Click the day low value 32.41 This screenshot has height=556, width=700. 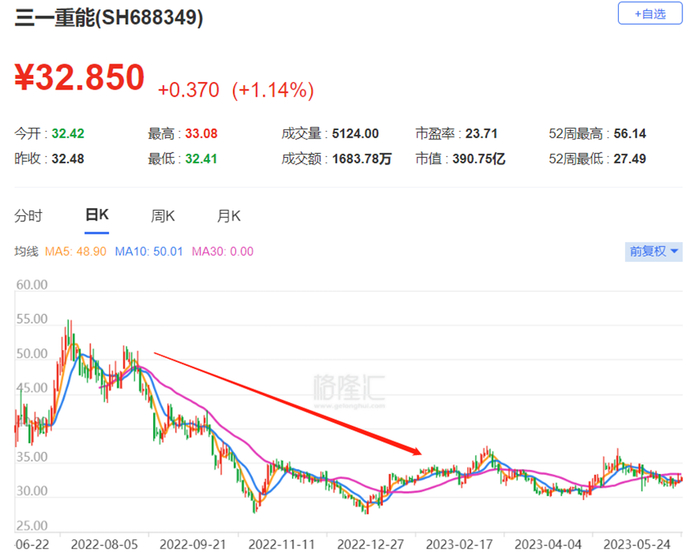pos(201,159)
